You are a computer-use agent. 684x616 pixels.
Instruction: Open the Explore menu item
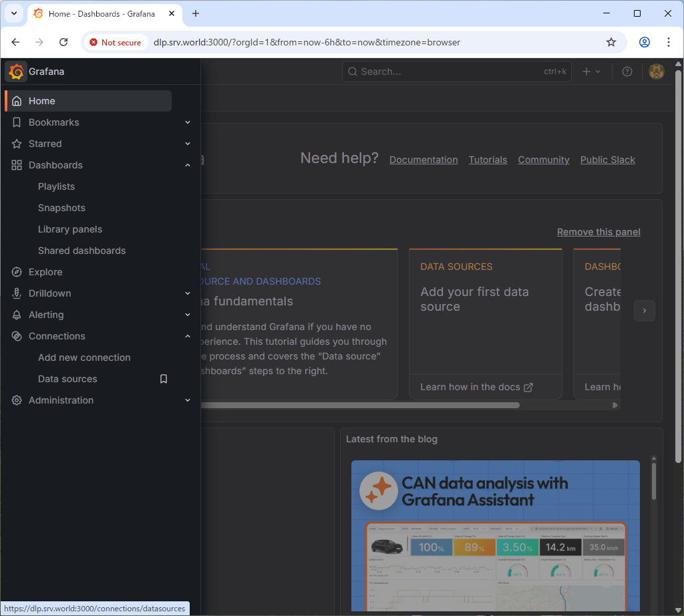tap(45, 272)
